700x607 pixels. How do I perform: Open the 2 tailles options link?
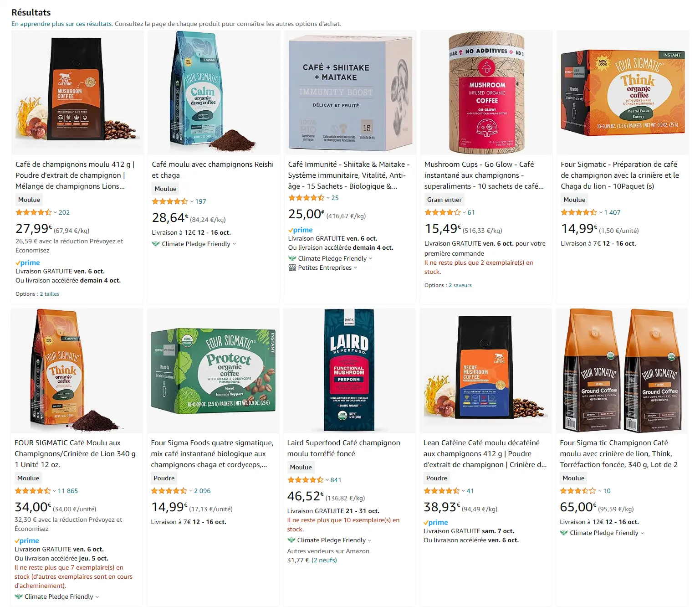click(x=49, y=294)
